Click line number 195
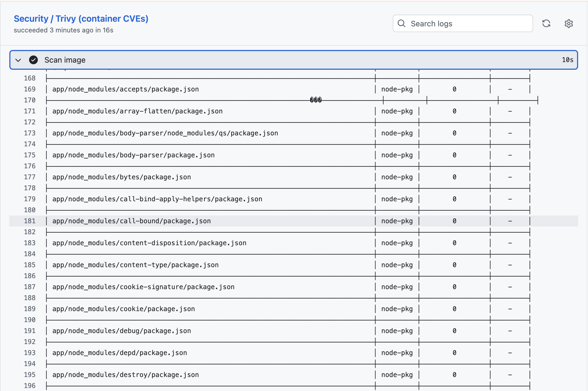The width and height of the screenshot is (588, 391). pyautogui.click(x=30, y=375)
